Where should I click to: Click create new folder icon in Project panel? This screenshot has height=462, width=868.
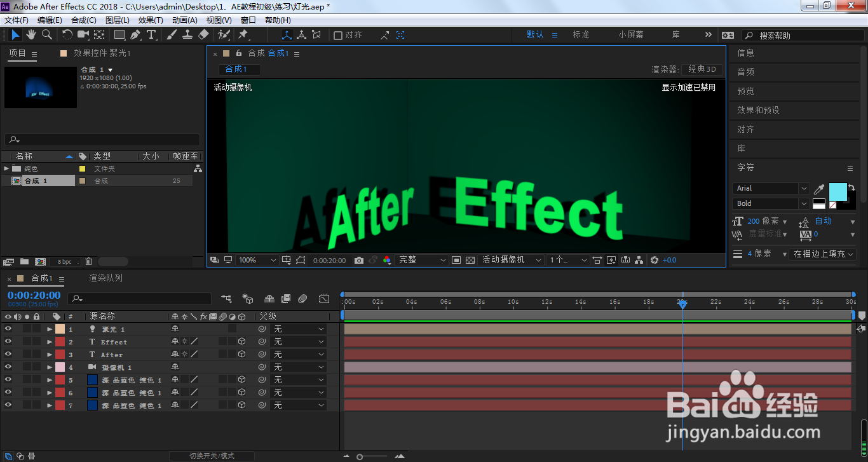(24, 261)
